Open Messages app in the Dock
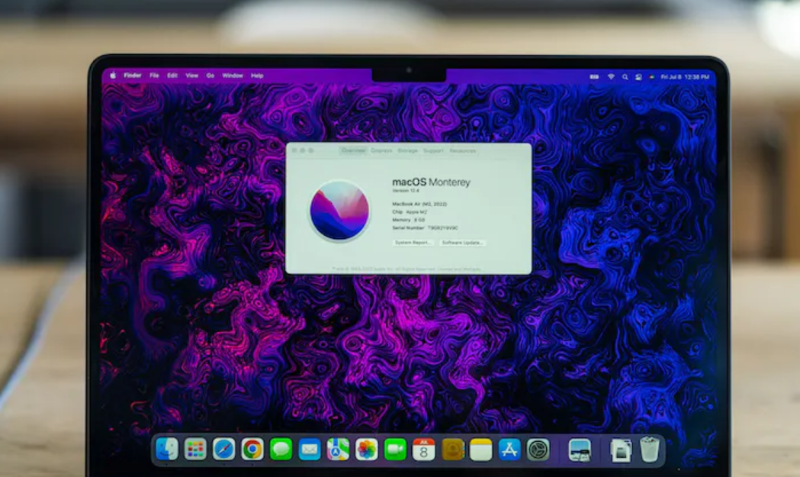This screenshot has height=477, width=800. (x=281, y=449)
